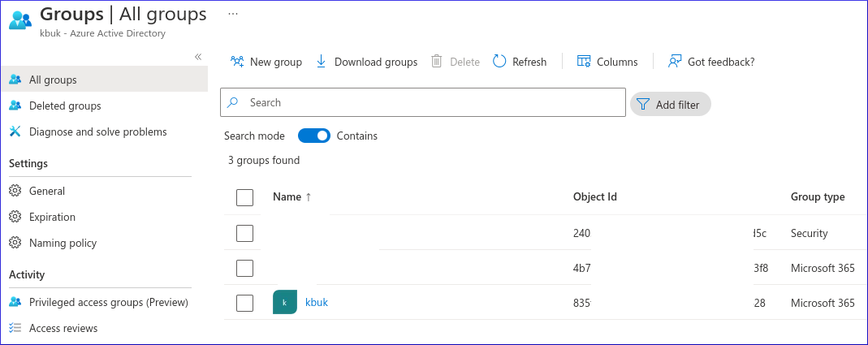Click the kbuk group avatar tile
The image size is (868, 345).
coord(284,302)
